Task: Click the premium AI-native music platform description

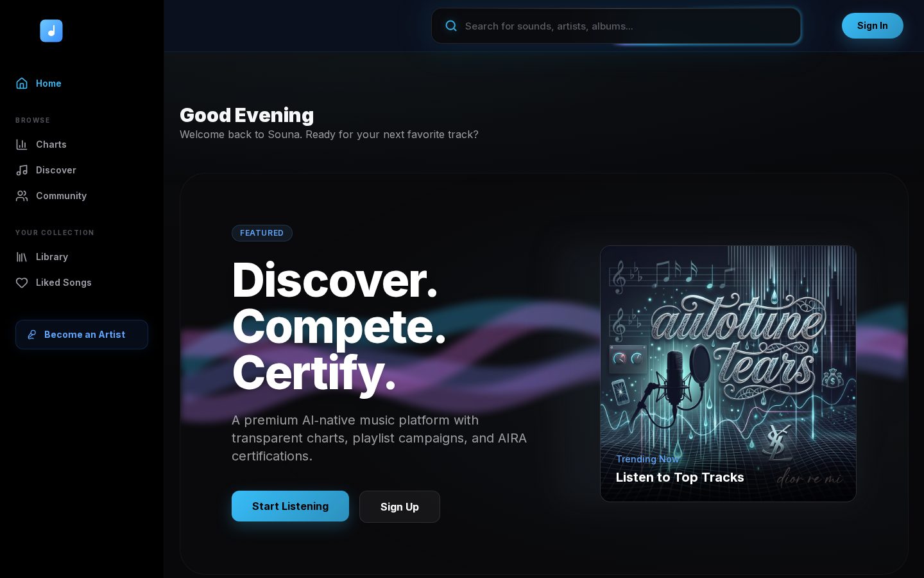Action: [379, 438]
